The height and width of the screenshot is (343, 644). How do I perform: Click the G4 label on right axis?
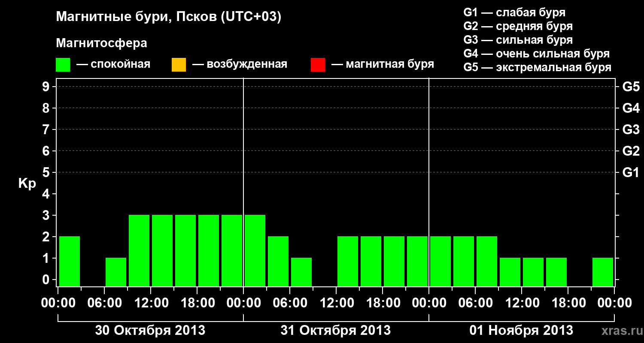pyautogui.click(x=631, y=108)
